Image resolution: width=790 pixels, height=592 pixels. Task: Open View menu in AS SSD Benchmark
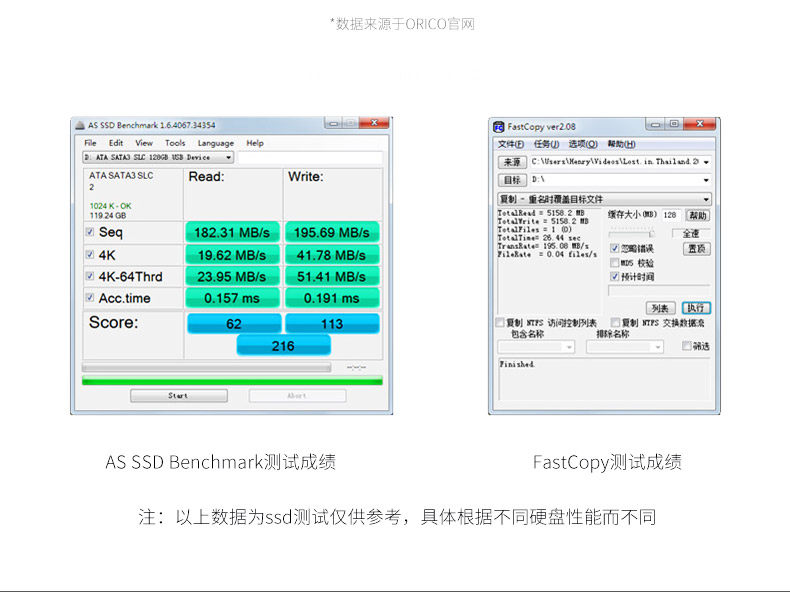point(144,143)
